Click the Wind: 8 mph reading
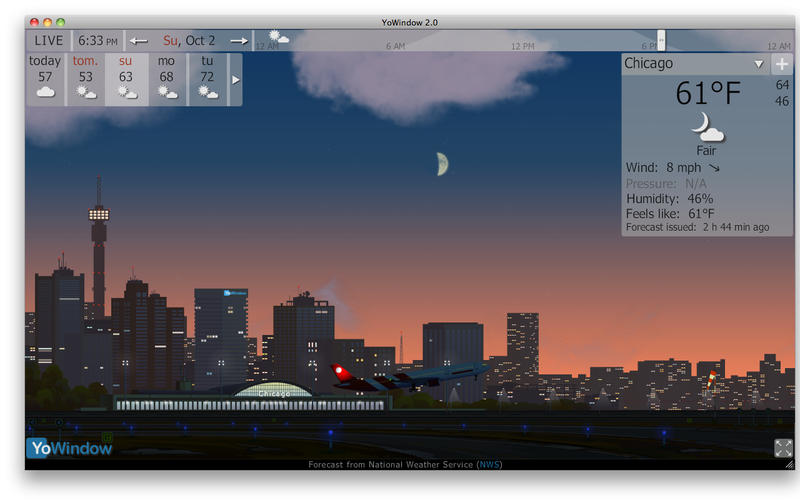 tap(663, 167)
